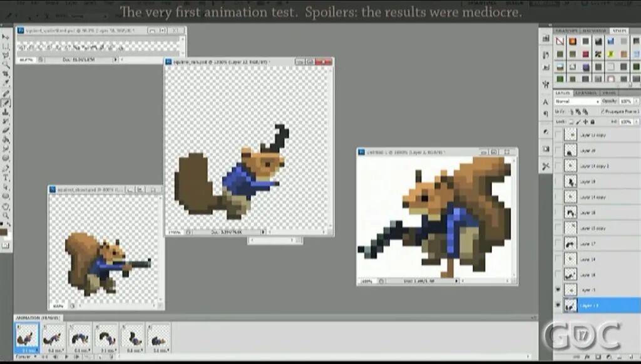Click the add layer style fx icon
The image size is (641, 364).
point(587,357)
